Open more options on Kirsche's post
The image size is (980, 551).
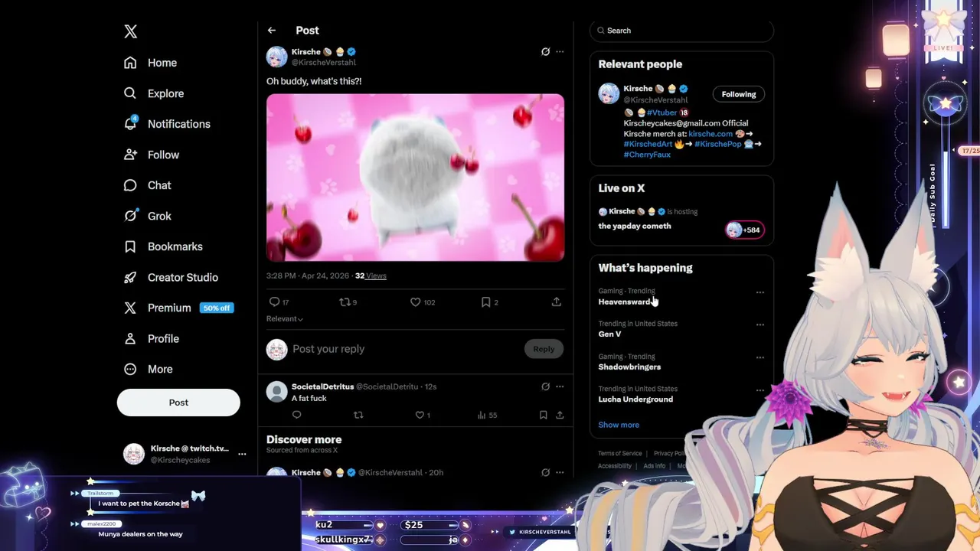coord(560,52)
